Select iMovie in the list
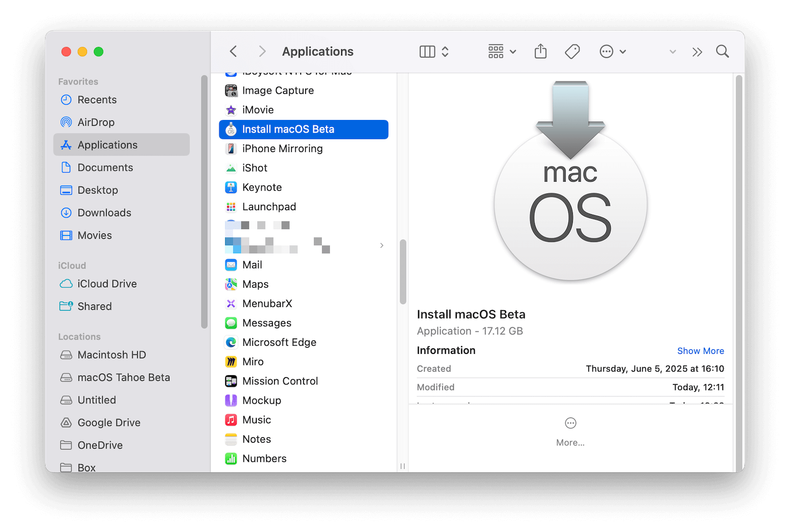 pos(304,110)
